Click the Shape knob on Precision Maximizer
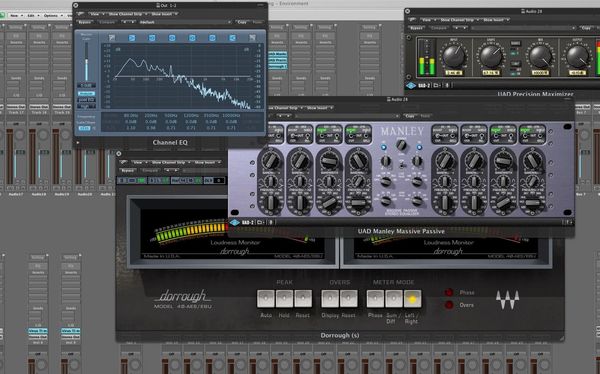600x374 pixels. (x=491, y=56)
